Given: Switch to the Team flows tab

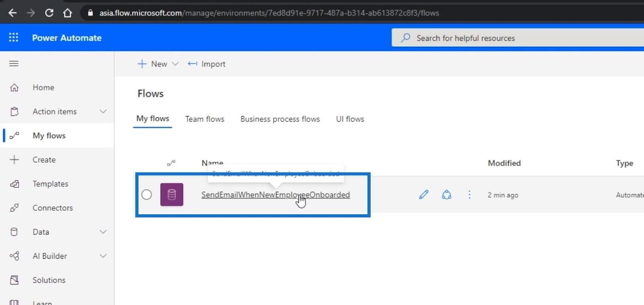Looking at the screenshot, I should click(204, 119).
